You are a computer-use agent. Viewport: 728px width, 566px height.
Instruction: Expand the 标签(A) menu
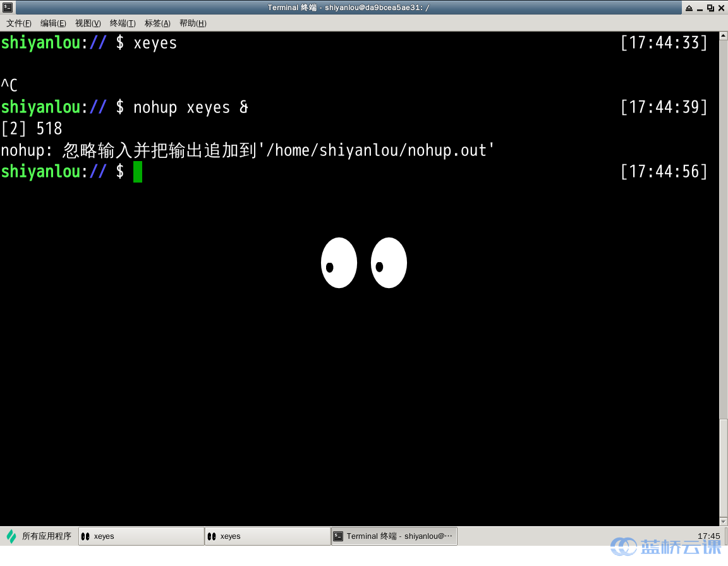(157, 23)
